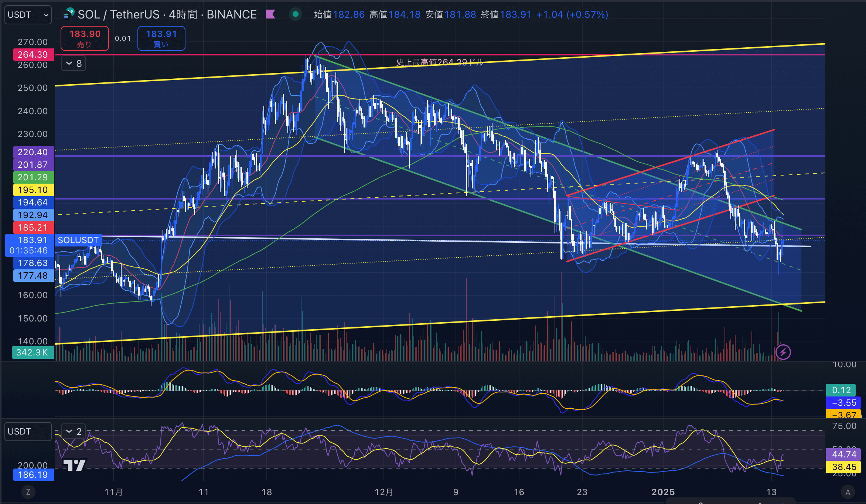Select the 220.40 purple price label
Image resolution: width=866 pixels, height=504 pixels.
pos(33,152)
